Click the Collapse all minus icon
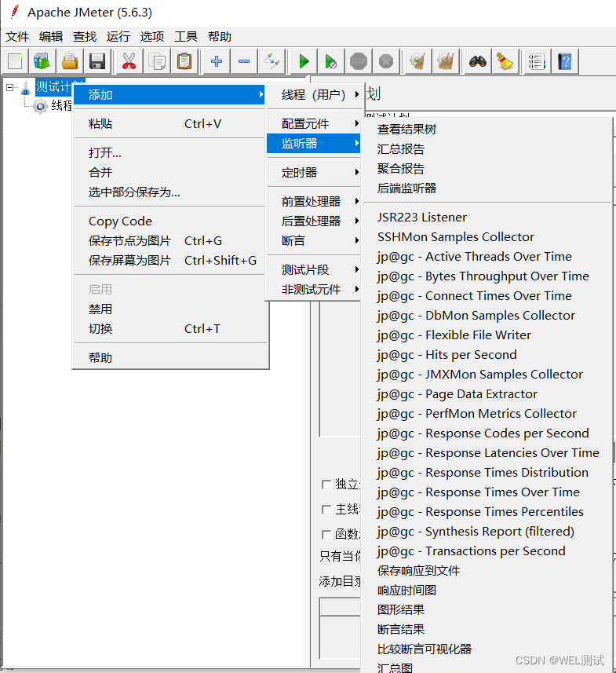616x673 pixels. [244, 61]
